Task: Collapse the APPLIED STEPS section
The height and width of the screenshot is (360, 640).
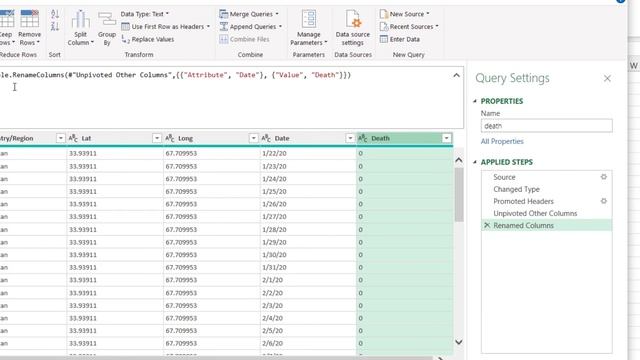Action: pos(475,162)
